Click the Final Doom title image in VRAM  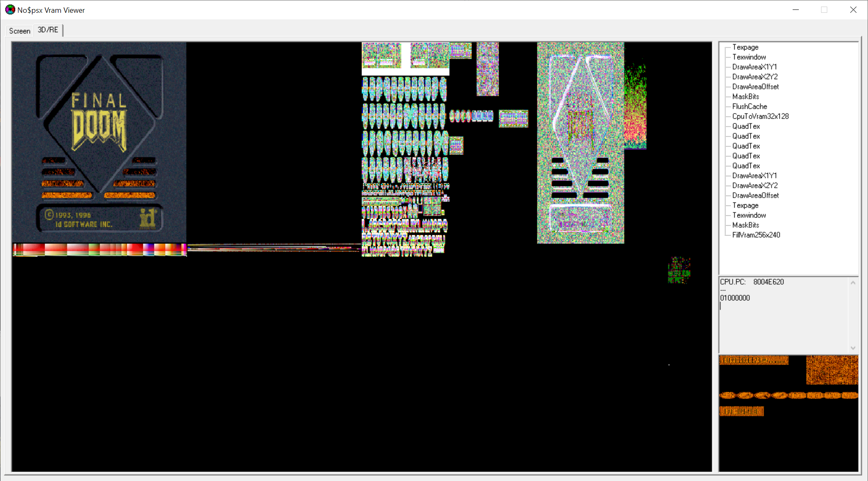coord(99,142)
